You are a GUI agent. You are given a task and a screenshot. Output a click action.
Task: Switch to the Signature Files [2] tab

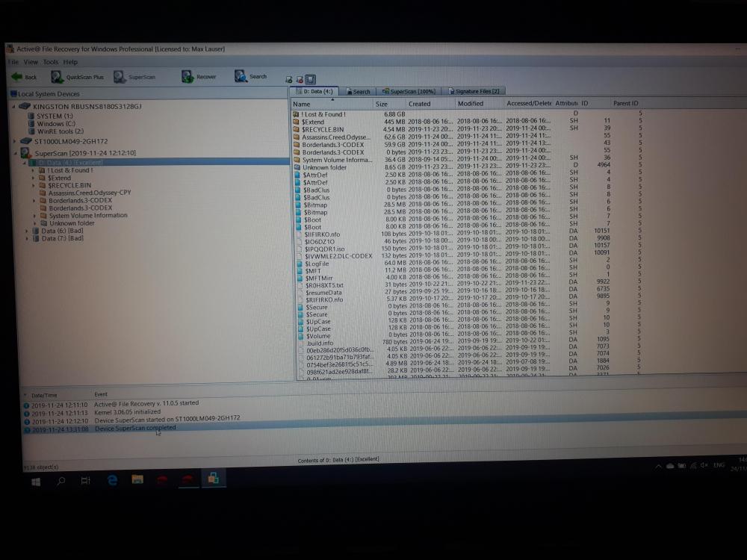pos(474,91)
